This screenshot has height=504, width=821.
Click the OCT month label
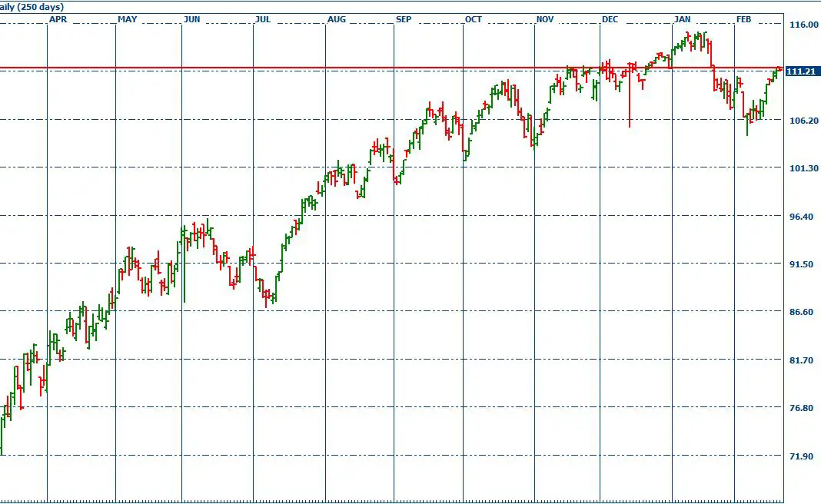click(x=474, y=19)
